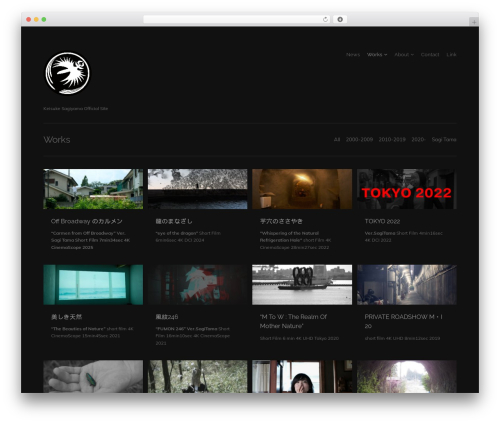Open the Contact page
Viewport: 500px width, 423px height.
click(x=430, y=55)
